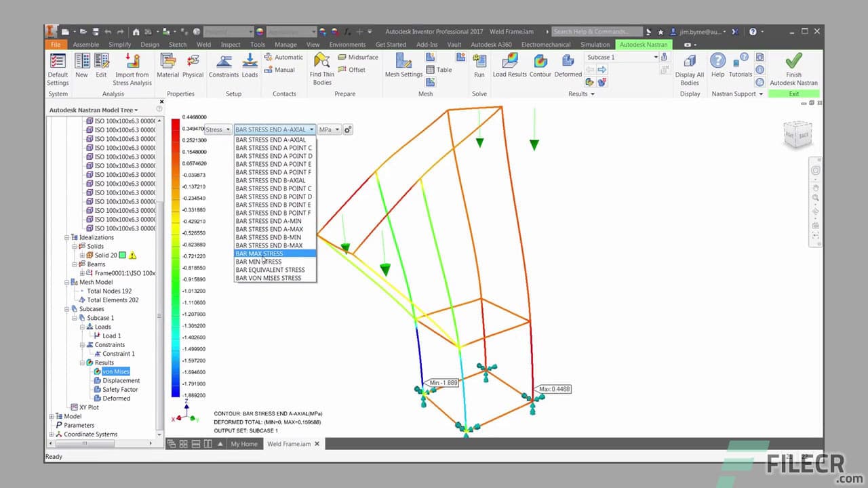
Task: Select the von Mises result in tree
Action: (115, 371)
